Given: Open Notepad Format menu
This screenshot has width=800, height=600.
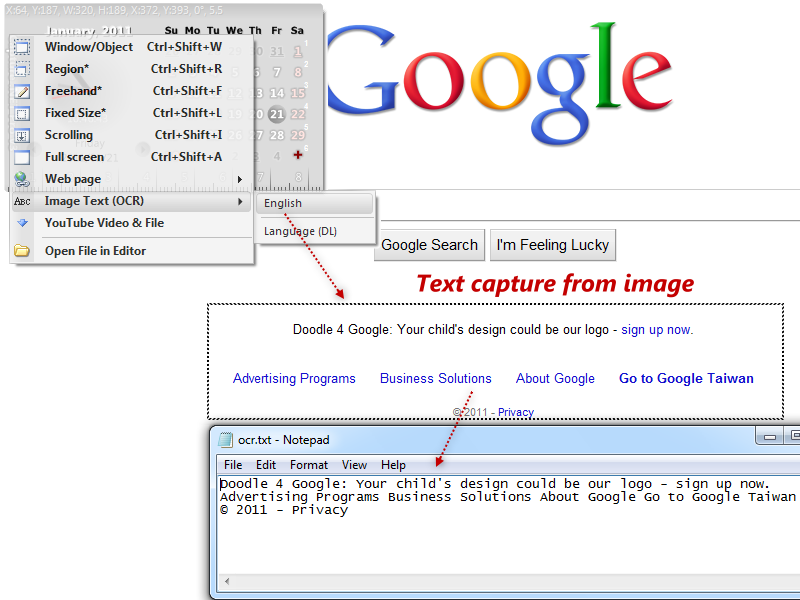Looking at the screenshot, I should tap(309, 465).
